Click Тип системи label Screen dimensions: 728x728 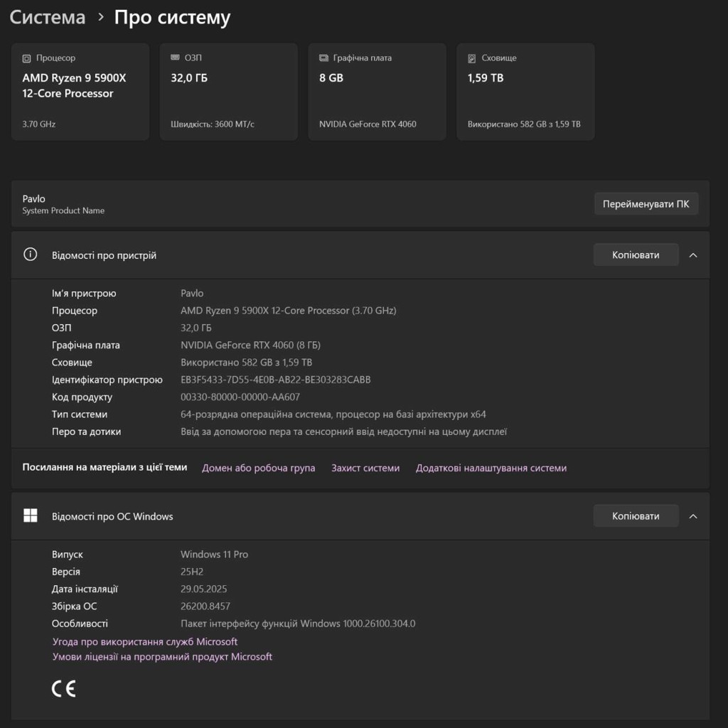click(x=80, y=414)
